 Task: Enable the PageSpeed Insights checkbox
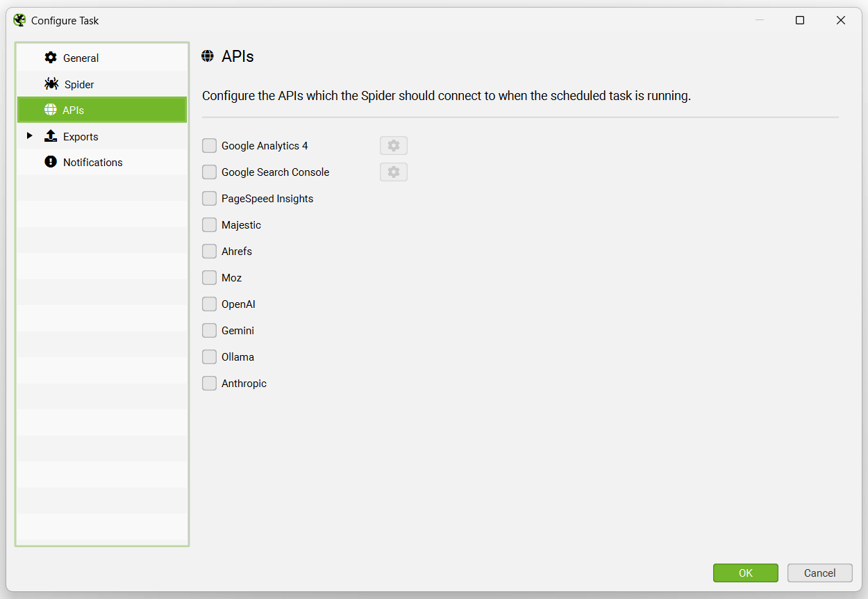pyautogui.click(x=209, y=198)
